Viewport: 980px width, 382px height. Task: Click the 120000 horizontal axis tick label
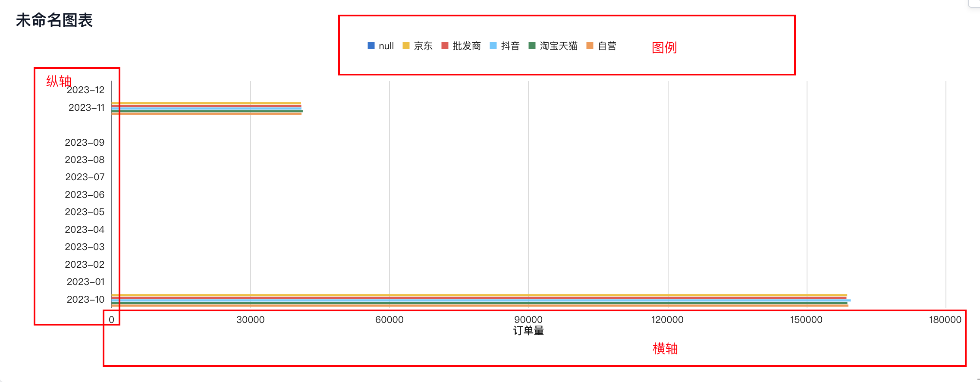667,319
